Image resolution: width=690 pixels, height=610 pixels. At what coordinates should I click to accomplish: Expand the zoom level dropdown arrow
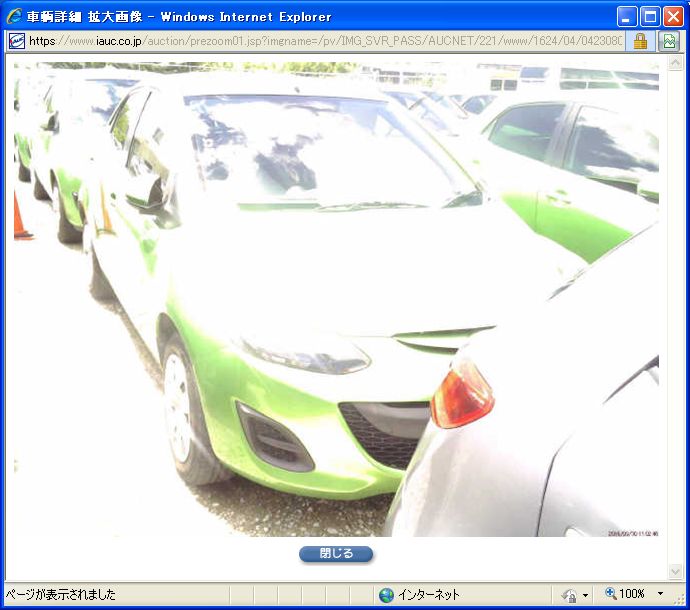point(660,594)
